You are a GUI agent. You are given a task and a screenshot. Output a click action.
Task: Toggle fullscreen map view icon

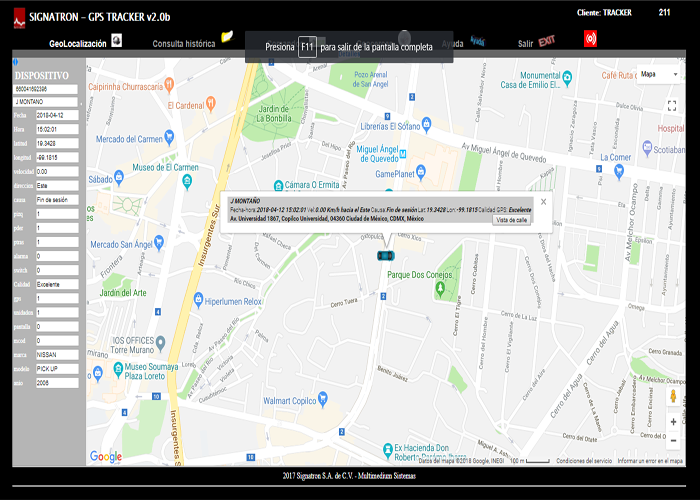pyautogui.click(x=672, y=105)
